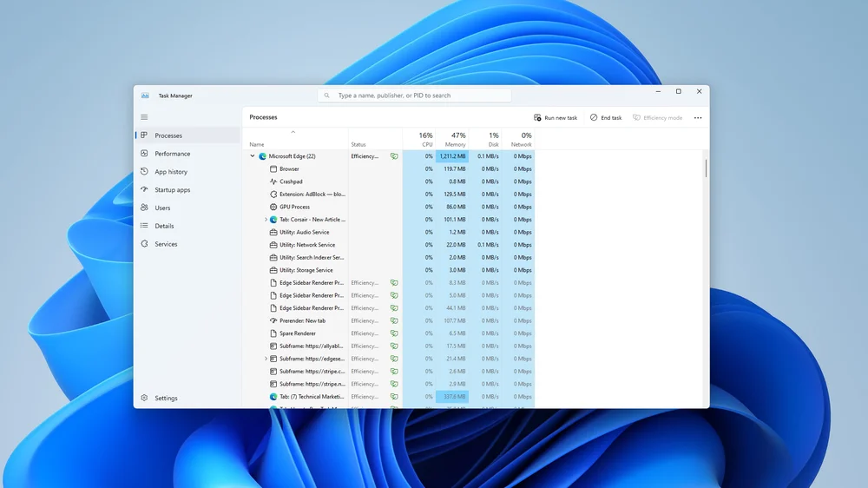Collapse the Microsoft Edge (22) process group
Screen dimensions: 868x488
click(x=253, y=156)
